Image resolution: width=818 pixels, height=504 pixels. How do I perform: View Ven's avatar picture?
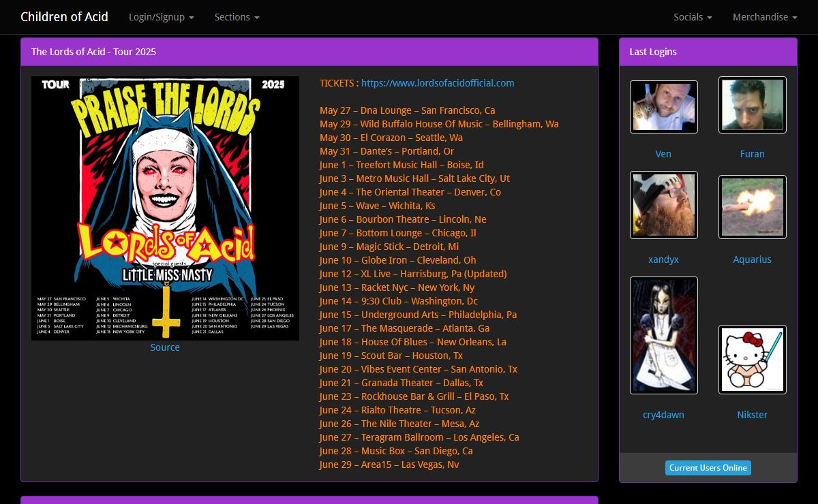[664, 107]
